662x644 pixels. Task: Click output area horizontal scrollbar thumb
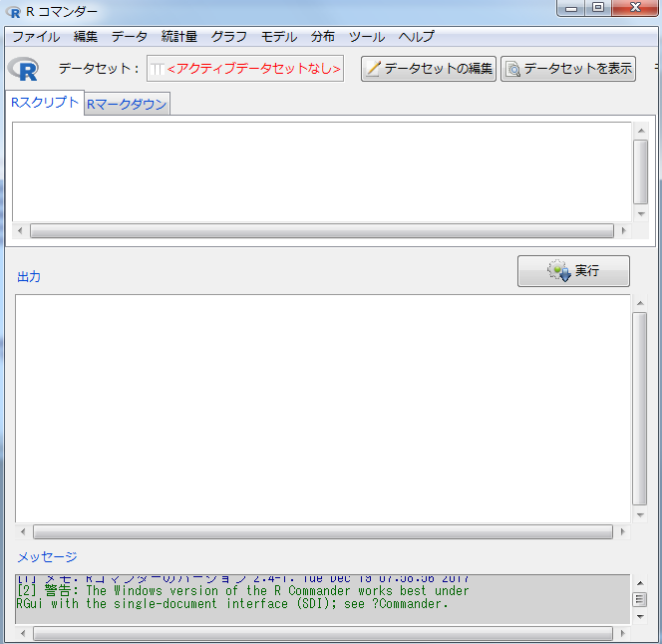tap(323, 531)
